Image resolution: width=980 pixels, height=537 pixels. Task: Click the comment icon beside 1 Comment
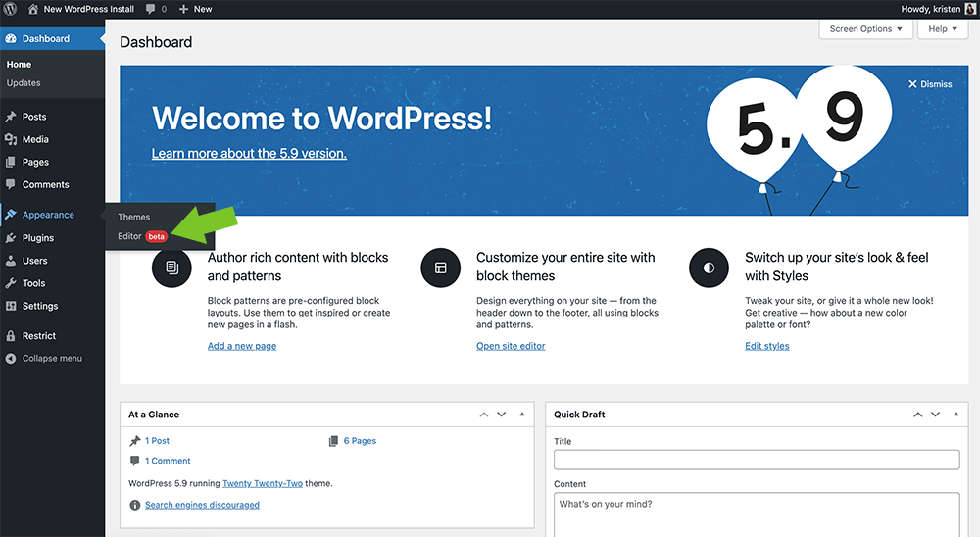[x=134, y=461]
